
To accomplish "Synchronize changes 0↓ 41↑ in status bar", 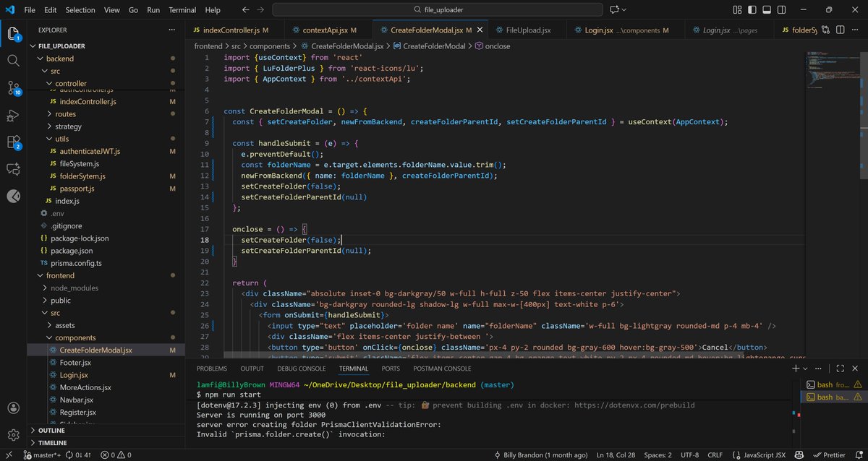I will pos(78,455).
